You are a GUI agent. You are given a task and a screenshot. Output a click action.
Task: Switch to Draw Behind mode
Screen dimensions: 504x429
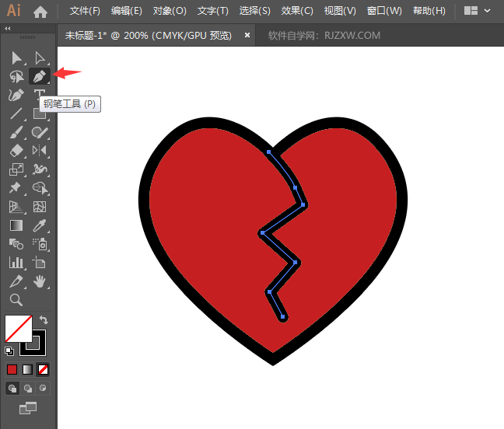(x=29, y=388)
